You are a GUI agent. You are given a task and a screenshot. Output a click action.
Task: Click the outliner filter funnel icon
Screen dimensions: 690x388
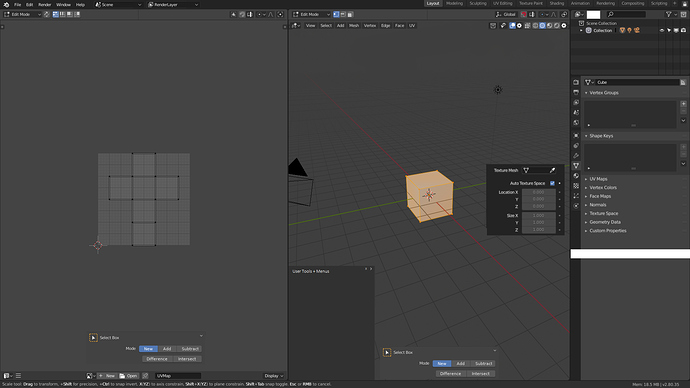click(x=669, y=14)
